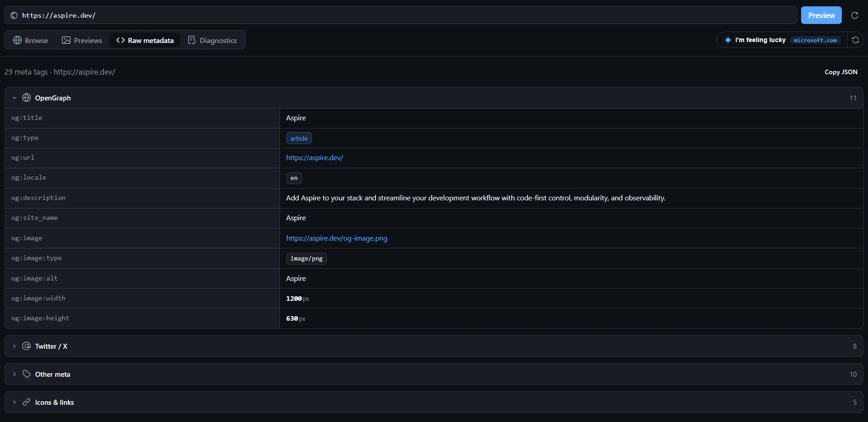Click the globe icon in the URL bar
The width and height of the screenshot is (868, 422).
pyautogui.click(x=14, y=15)
